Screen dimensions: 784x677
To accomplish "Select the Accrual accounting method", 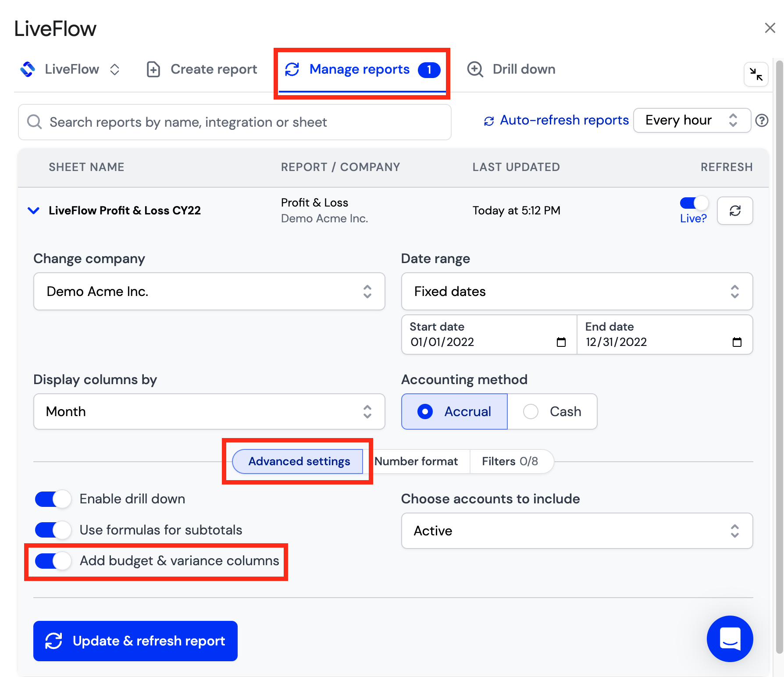I will pyautogui.click(x=454, y=411).
